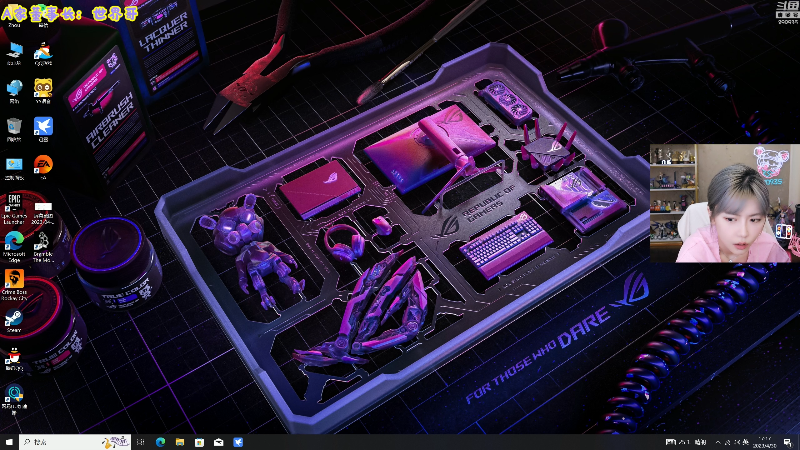Open the taskbar clock and date
The height and width of the screenshot is (450, 800).
(x=766, y=442)
